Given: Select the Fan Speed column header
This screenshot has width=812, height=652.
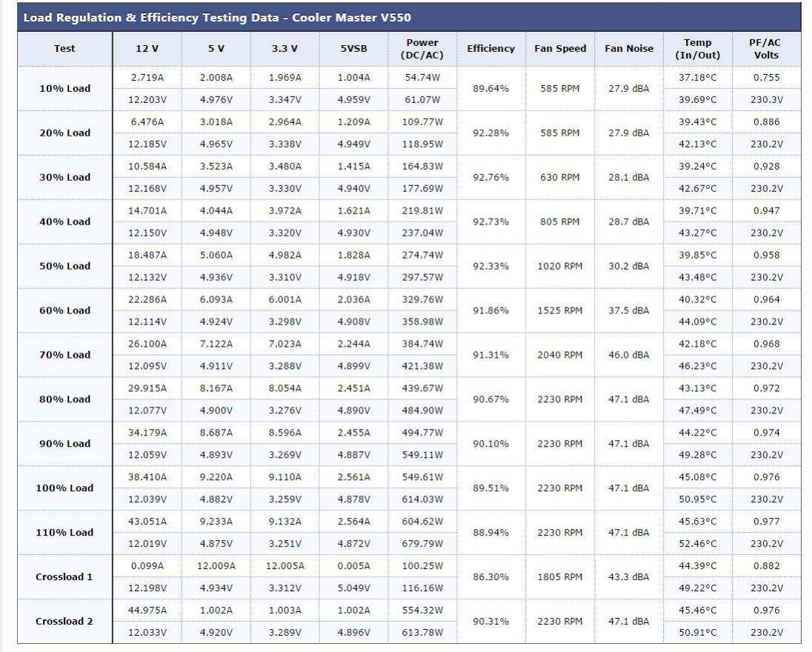Looking at the screenshot, I should (560, 49).
